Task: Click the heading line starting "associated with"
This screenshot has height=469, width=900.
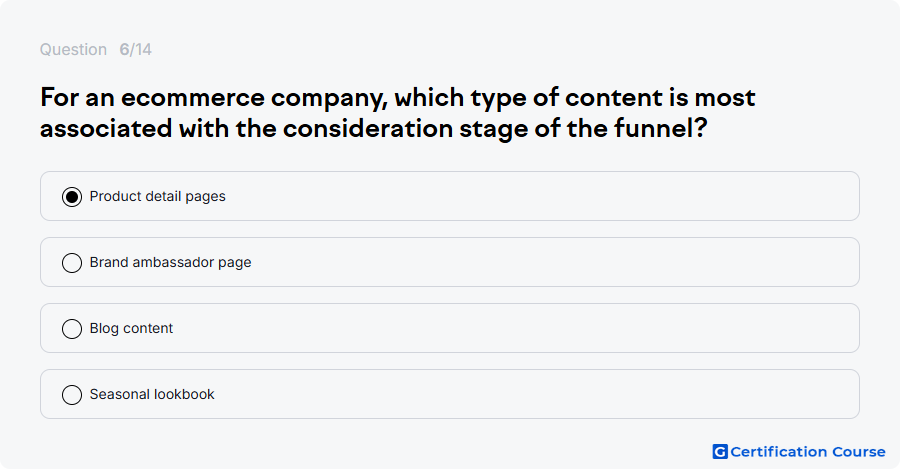Action: point(373,129)
